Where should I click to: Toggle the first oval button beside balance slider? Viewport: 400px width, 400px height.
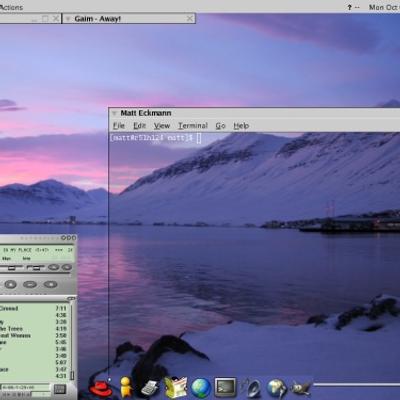[x=53, y=267]
